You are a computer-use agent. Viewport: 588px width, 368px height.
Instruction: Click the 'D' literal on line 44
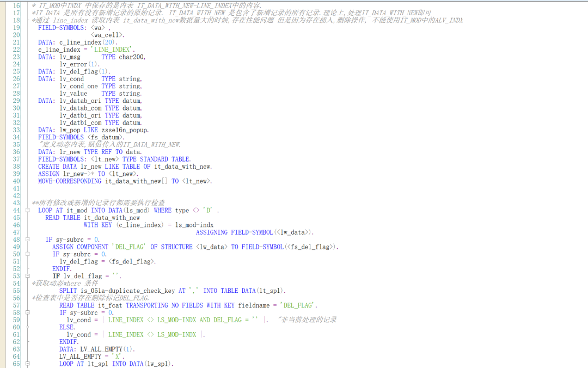click(x=207, y=211)
